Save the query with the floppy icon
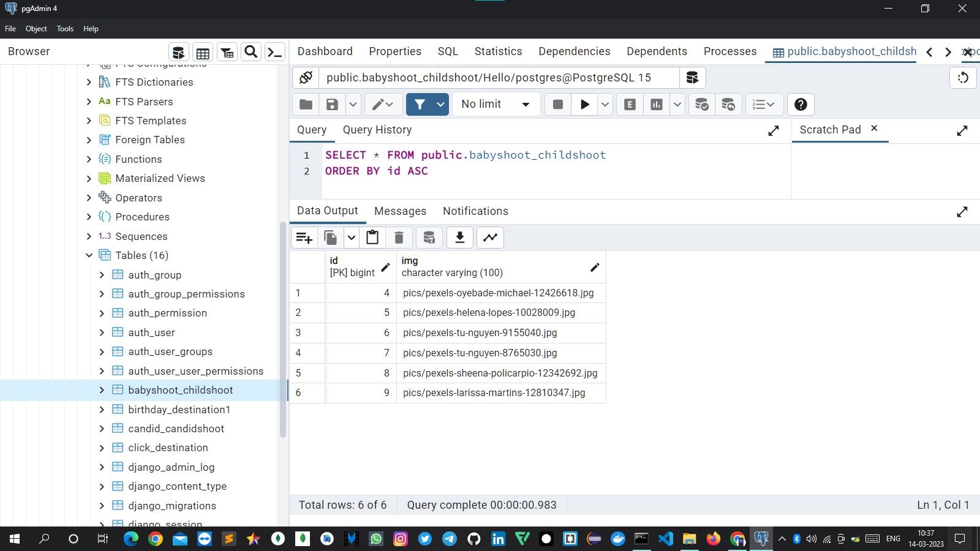 coord(332,104)
